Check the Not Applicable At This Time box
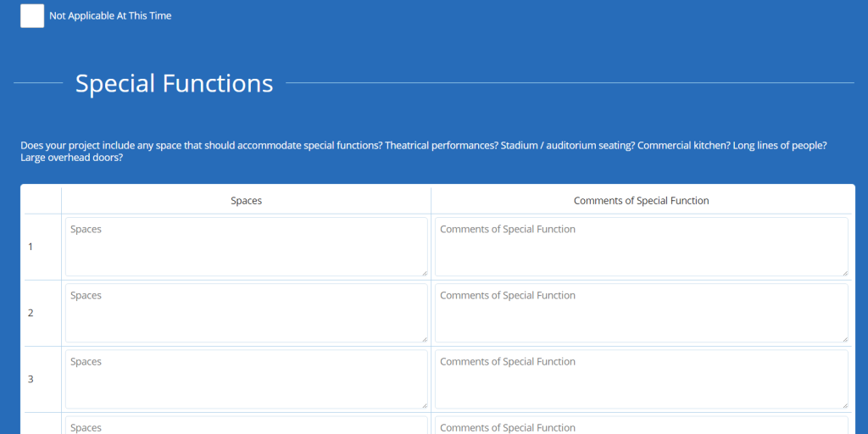 [x=32, y=16]
